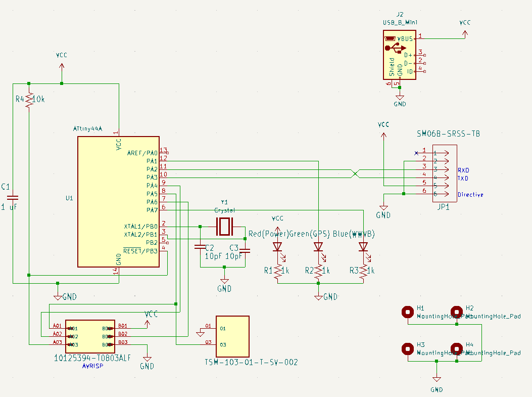
Task: Select resistor R3 1k symbol
Action: pos(363,271)
